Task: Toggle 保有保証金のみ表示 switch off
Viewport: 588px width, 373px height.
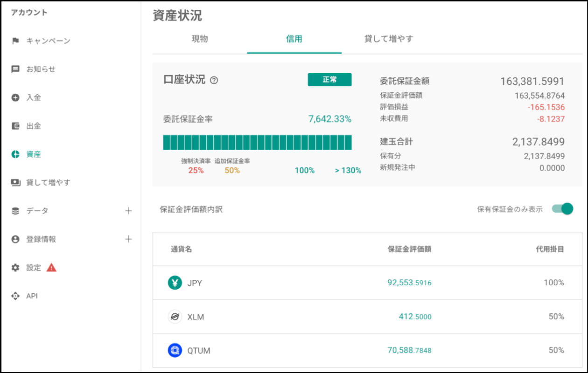Action: pyautogui.click(x=562, y=209)
